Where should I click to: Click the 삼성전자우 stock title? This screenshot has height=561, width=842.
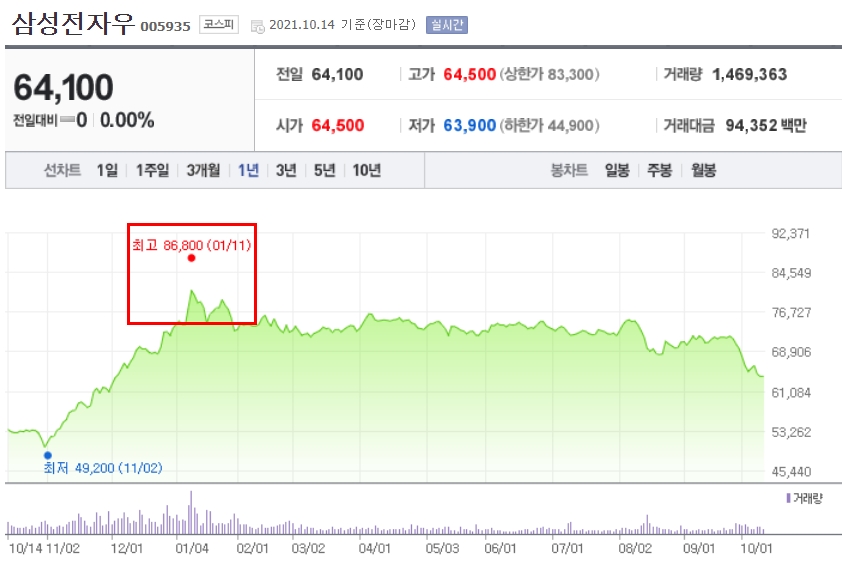click(x=72, y=23)
